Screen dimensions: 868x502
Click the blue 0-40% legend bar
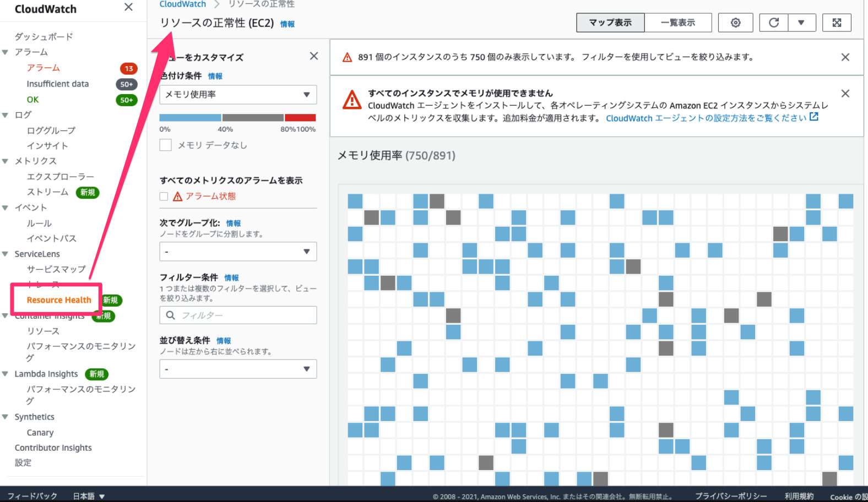point(191,118)
